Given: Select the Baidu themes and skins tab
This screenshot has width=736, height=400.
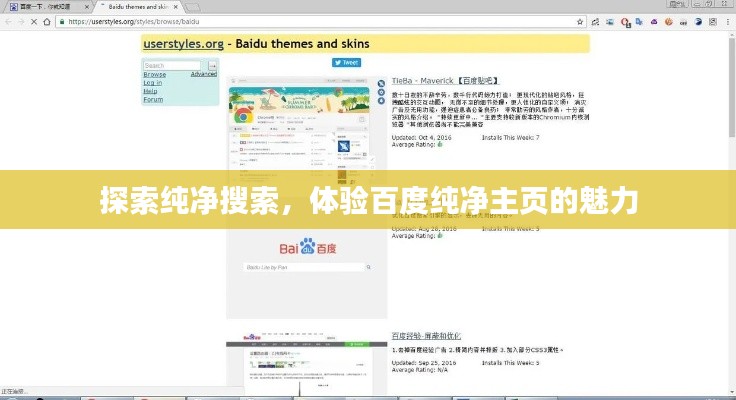Looking at the screenshot, I should coord(138,7).
